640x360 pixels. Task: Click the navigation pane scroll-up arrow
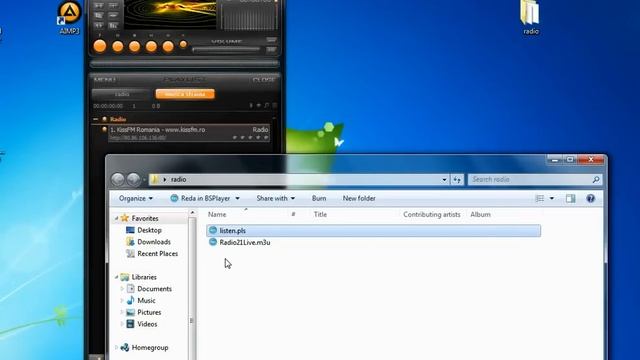click(x=192, y=213)
